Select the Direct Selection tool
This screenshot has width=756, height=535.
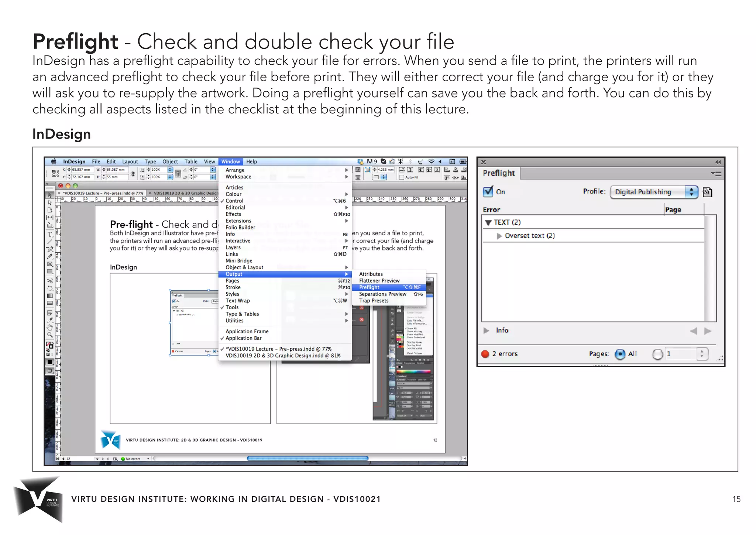coord(49,202)
